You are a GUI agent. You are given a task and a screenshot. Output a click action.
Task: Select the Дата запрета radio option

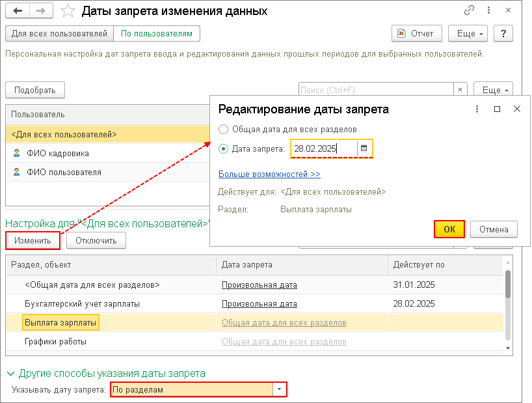click(223, 148)
